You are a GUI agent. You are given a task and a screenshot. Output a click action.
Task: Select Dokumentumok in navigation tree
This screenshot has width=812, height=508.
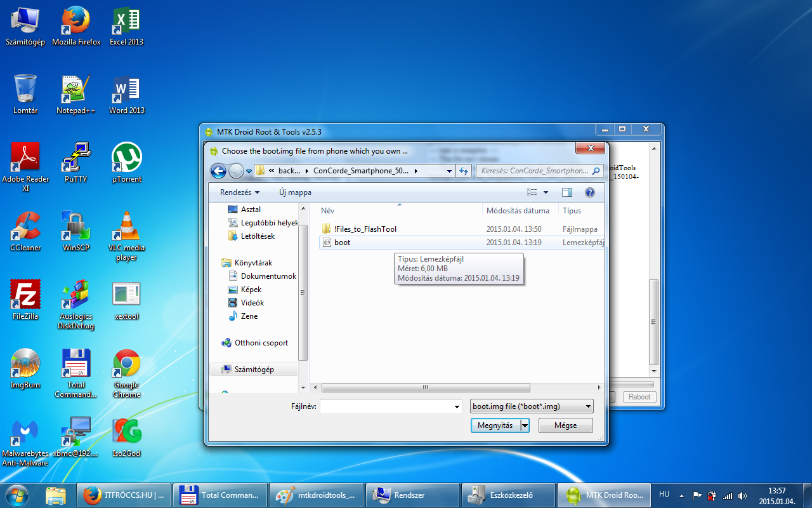point(268,276)
